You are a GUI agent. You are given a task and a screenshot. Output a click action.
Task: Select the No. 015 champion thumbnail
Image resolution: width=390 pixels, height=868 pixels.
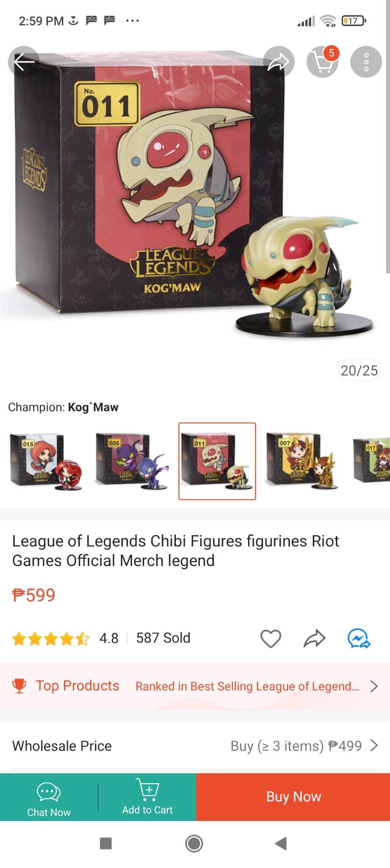pos(46,461)
